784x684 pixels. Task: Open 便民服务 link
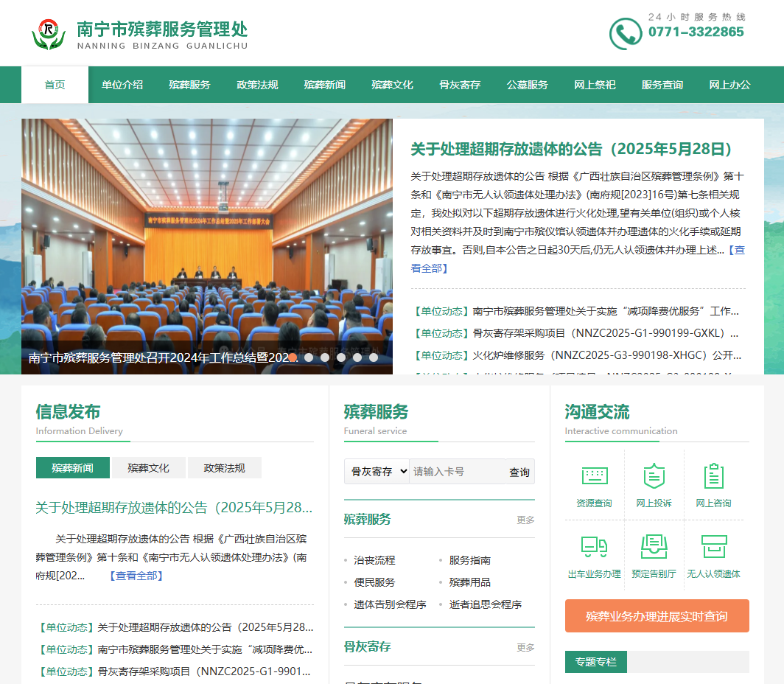(x=374, y=582)
